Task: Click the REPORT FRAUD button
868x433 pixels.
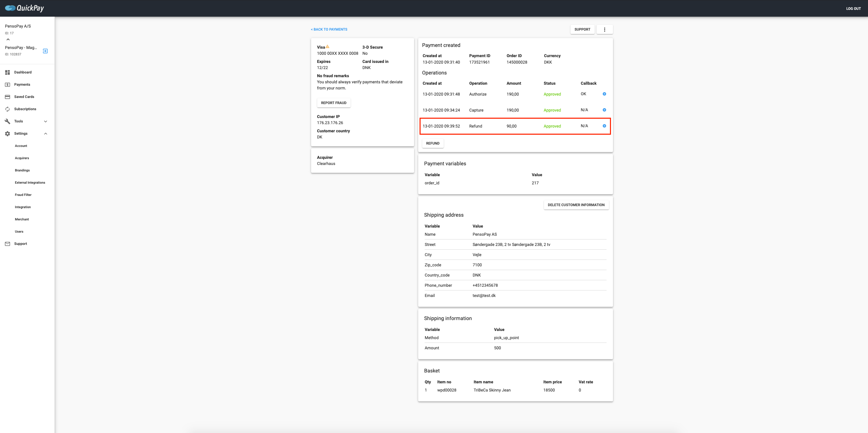Action: [334, 103]
